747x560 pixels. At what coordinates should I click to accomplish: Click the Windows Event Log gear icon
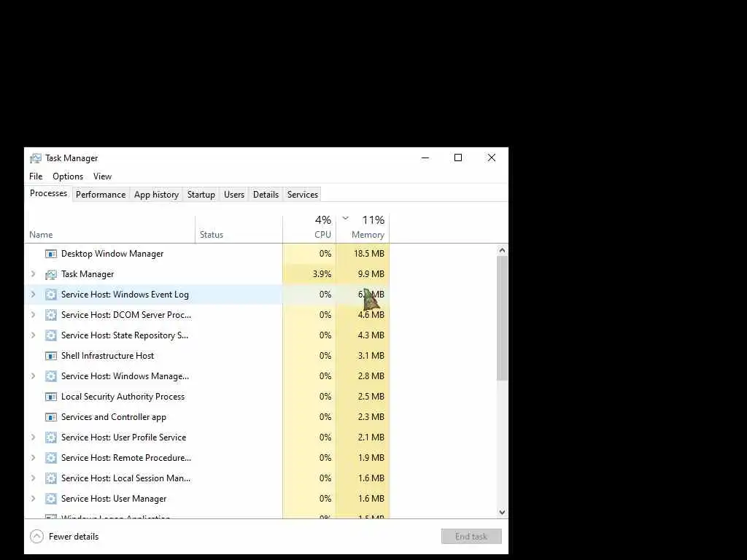tap(51, 295)
